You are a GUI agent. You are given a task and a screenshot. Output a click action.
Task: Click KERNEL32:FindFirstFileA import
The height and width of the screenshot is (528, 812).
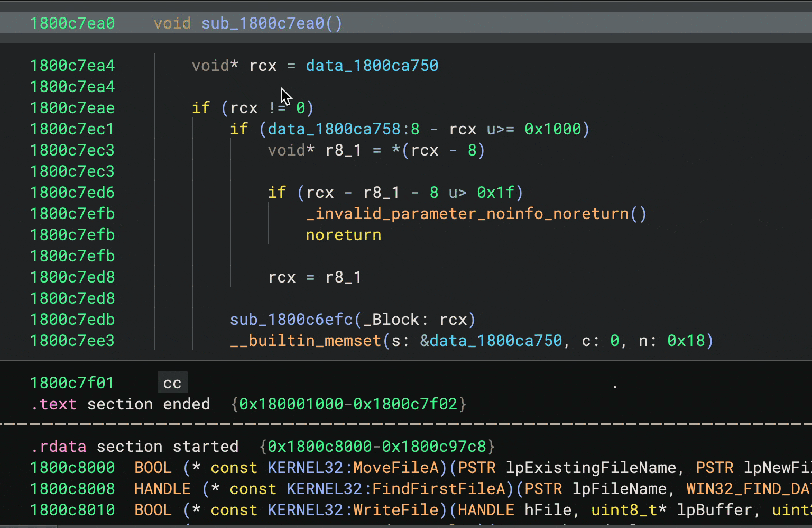395,489
